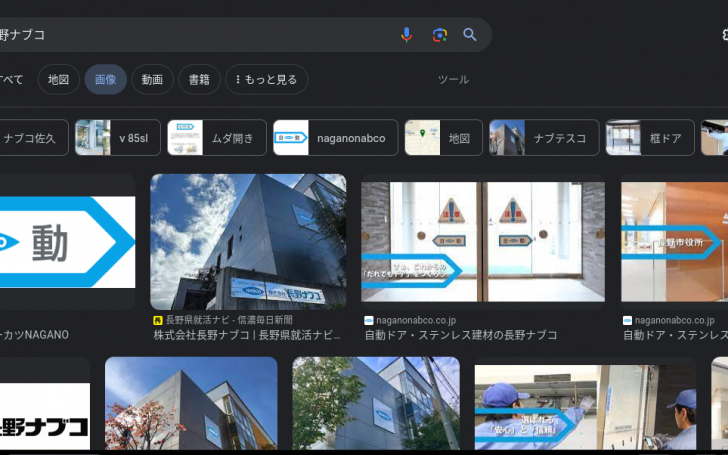Switch to the 地図 tab
The height and width of the screenshot is (455, 728).
tap(58, 79)
